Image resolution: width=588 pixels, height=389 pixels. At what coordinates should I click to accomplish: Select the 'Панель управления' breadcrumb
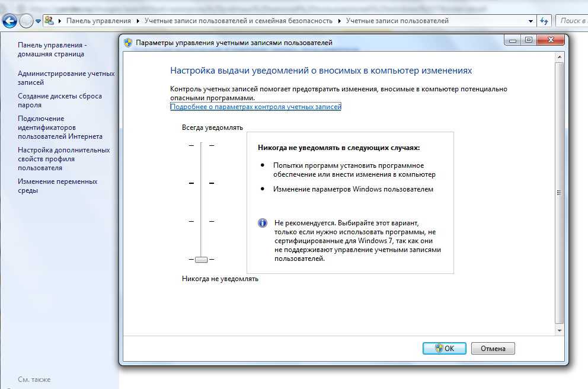pyautogui.click(x=98, y=21)
